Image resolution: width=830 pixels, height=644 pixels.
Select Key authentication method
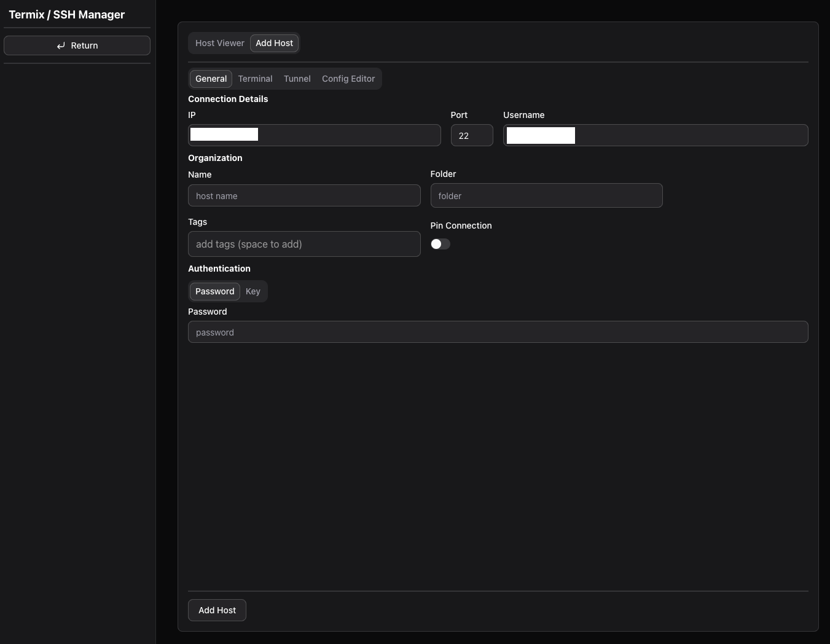pos(253,291)
